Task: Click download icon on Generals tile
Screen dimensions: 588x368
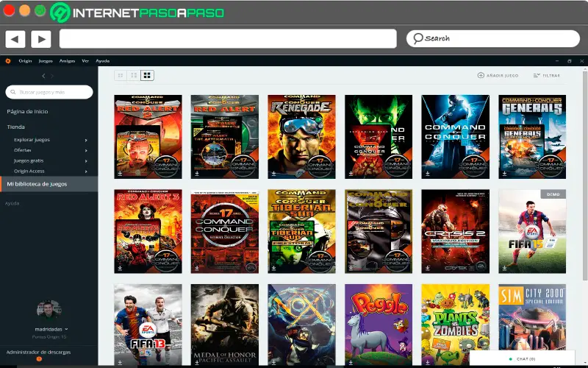Action: 504,174
